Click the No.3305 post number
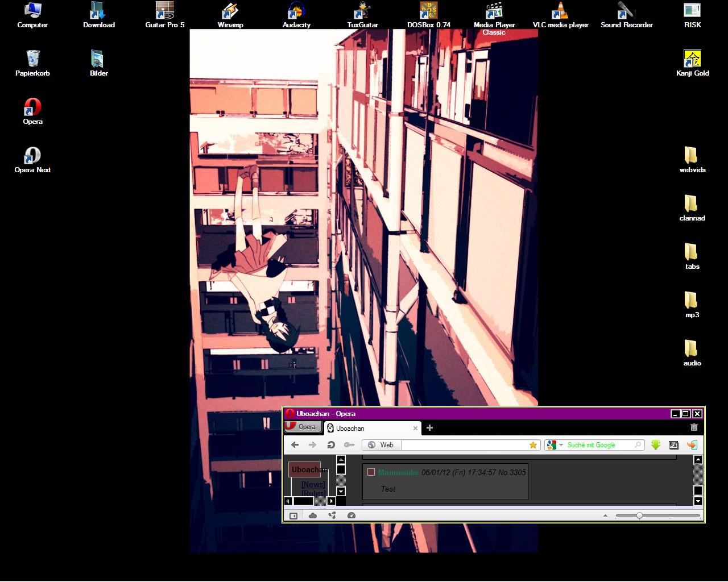This screenshot has height=582, width=728. 512,472
